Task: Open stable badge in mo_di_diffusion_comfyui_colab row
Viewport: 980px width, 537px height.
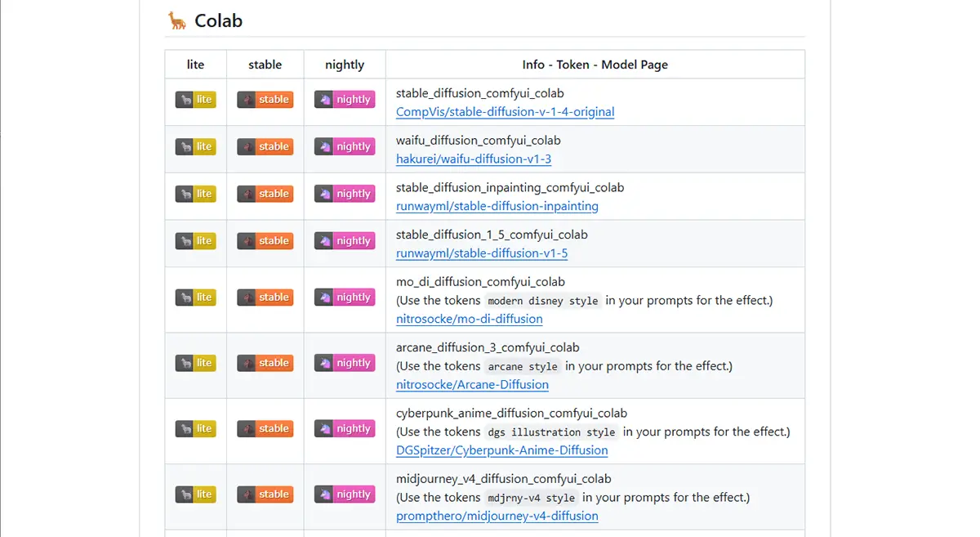Action: click(x=265, y=298)
